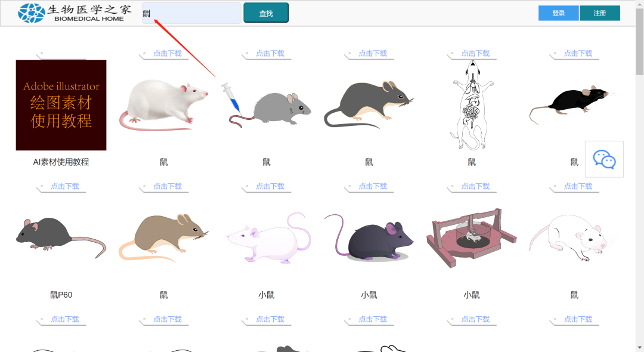Focus the search input field containing 鼠

pyautogui.click(x=191, y=13)
